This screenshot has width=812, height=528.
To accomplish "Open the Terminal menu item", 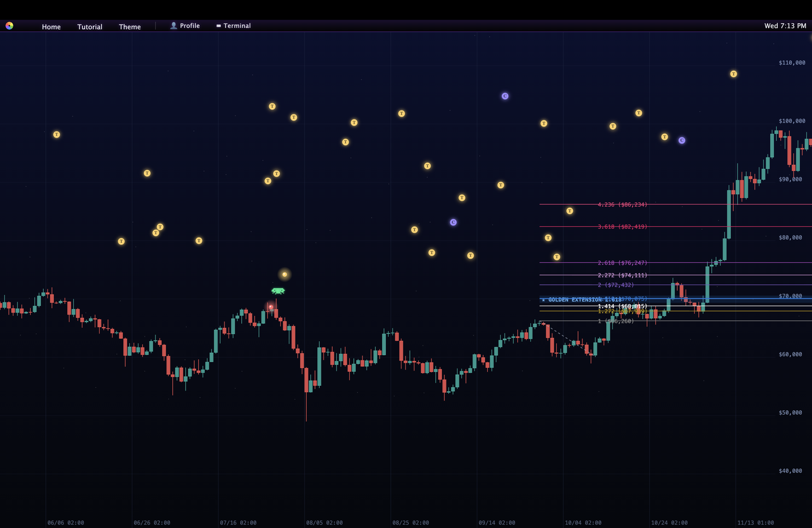I will tap(234, 26).
